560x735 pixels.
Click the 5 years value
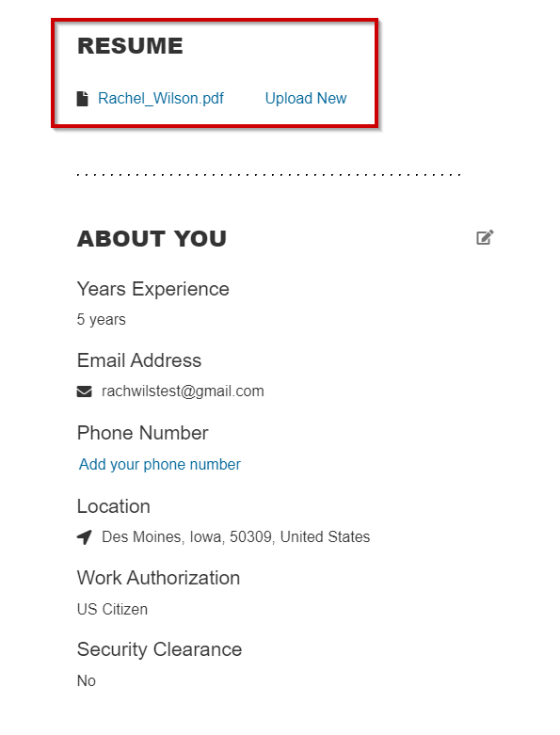click(x=102, y=320)
